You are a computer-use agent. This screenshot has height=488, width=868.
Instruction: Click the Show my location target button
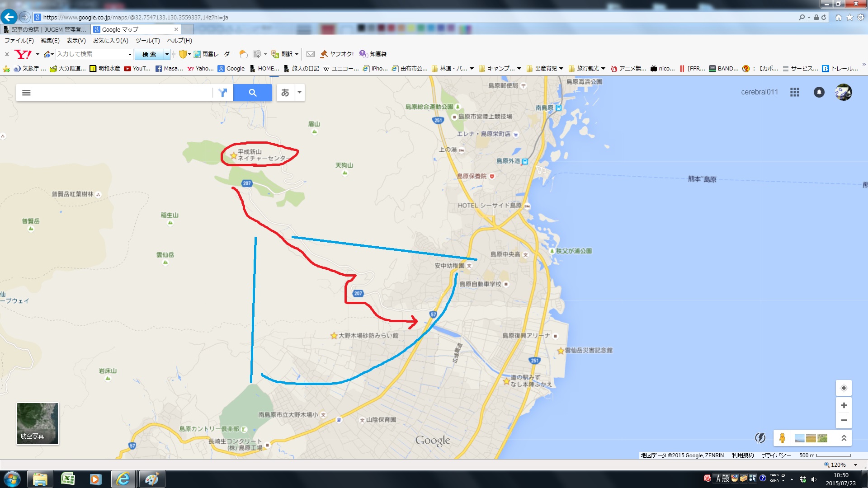844,388
